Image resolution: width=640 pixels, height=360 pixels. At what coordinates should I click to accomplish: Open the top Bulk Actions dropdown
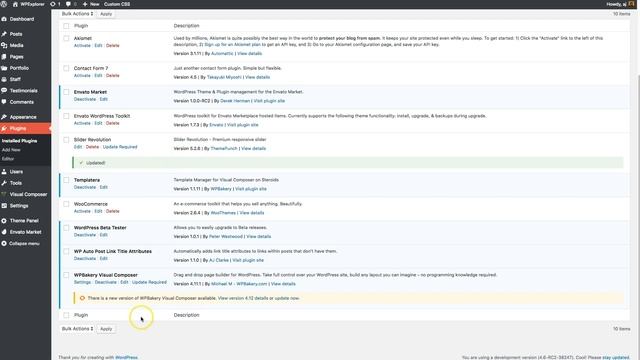click(77, 14)
